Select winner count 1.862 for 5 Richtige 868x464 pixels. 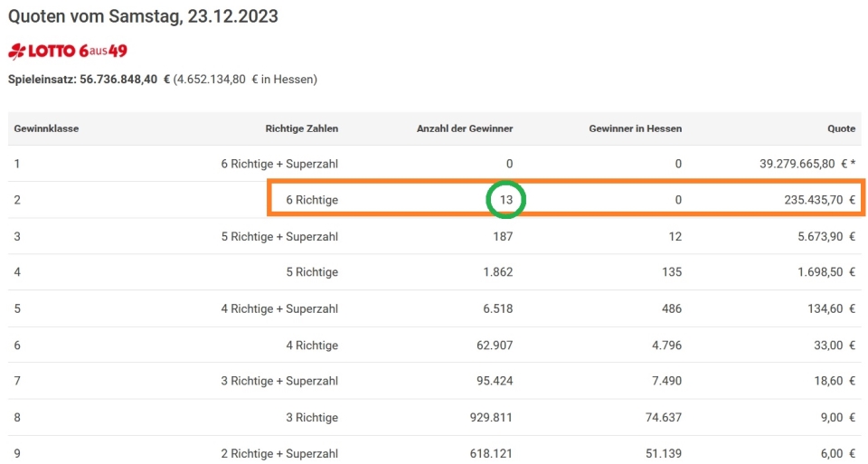[x=498, y=272]
